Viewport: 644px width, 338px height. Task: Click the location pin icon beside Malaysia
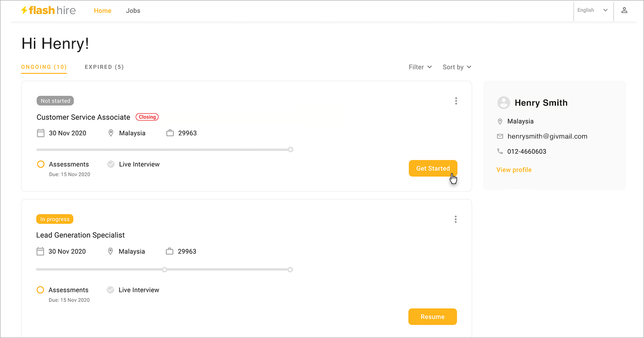pyautogui.click(x=111, y=133)
